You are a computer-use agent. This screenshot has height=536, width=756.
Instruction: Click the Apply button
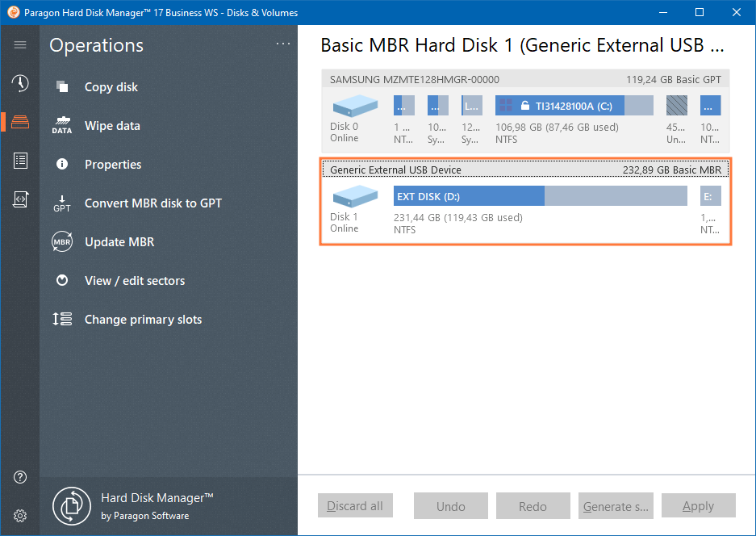pyautogui.click(x=699, y=505)
